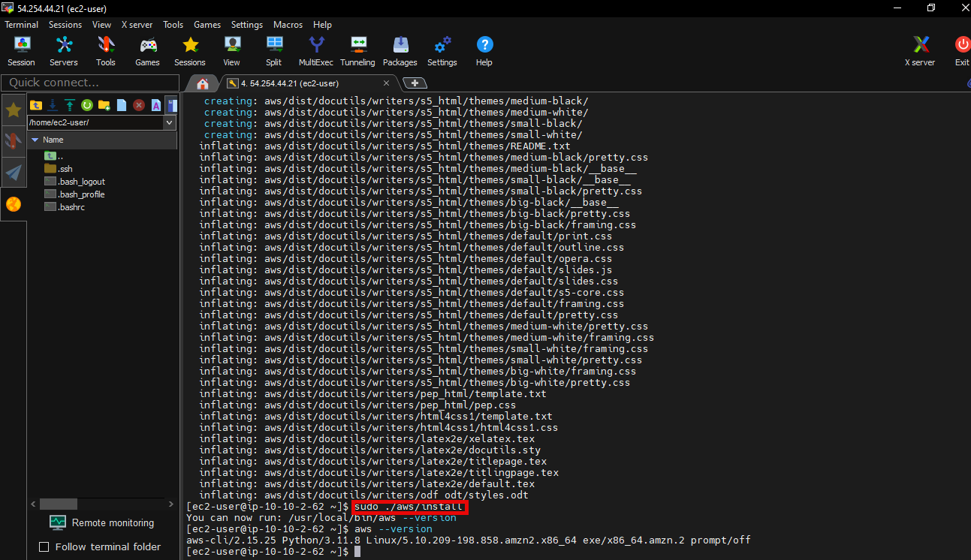Open the Tools toolbar button
This screenshot has height=560, width=971.
(106, 51)
